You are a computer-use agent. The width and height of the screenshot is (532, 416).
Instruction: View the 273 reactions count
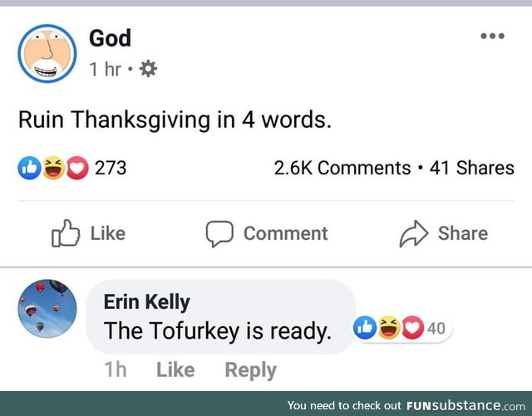111,169
